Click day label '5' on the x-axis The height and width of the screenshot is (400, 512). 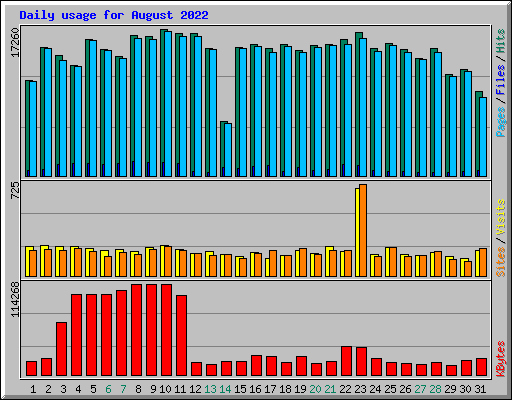point(93,389)
